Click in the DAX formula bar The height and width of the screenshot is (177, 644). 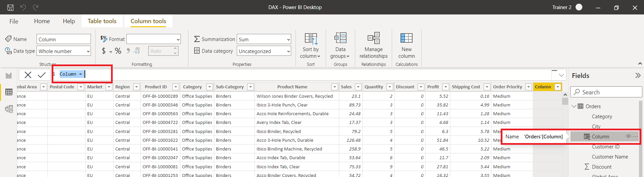click(x=302, y=74)
